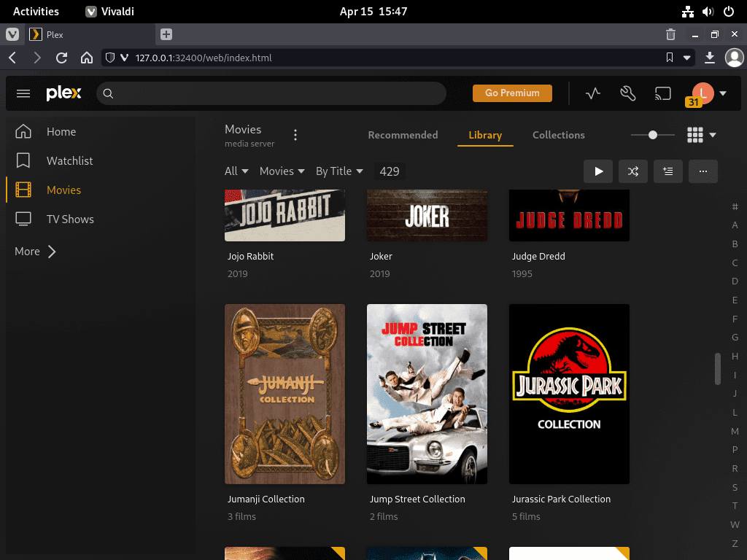
Task: Jump to letter S in alphabet index
Action: click(x=735, y=487)
